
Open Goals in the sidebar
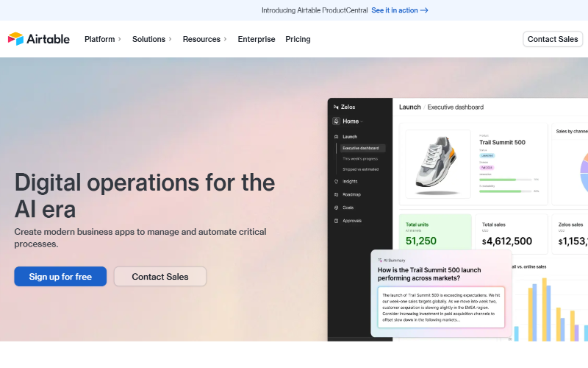click(348, 208)
